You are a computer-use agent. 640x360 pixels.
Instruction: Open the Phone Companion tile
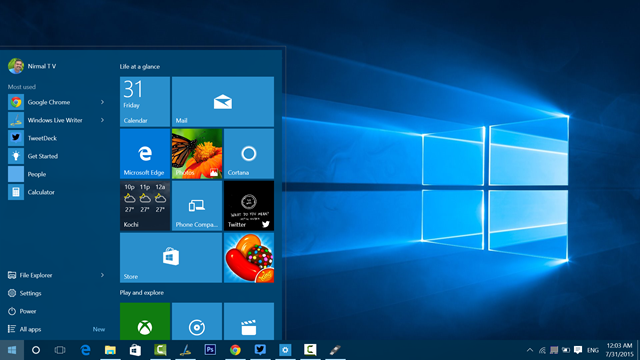[x=197, y=206]
